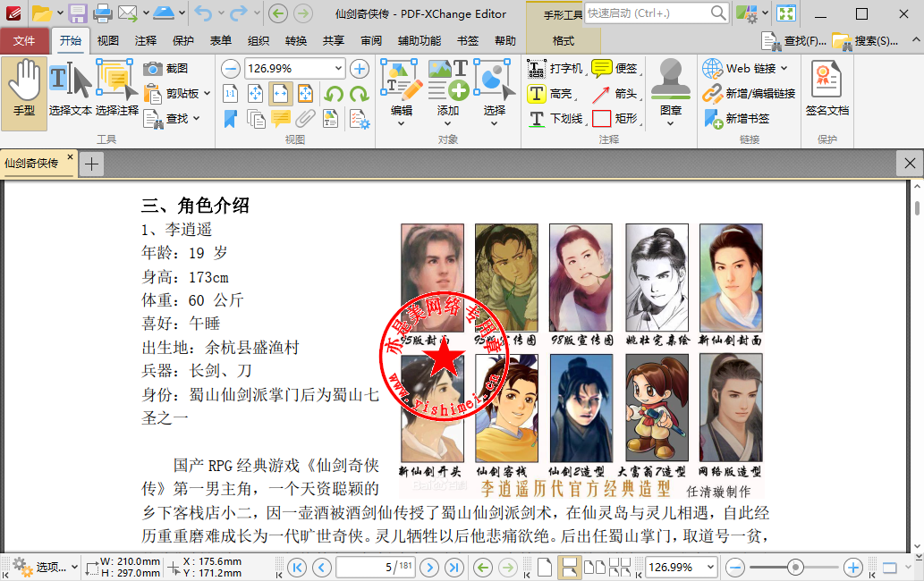This screenshot has width=924, height=581.
Task: Go to the first page
Action: (x=297, y=568)
